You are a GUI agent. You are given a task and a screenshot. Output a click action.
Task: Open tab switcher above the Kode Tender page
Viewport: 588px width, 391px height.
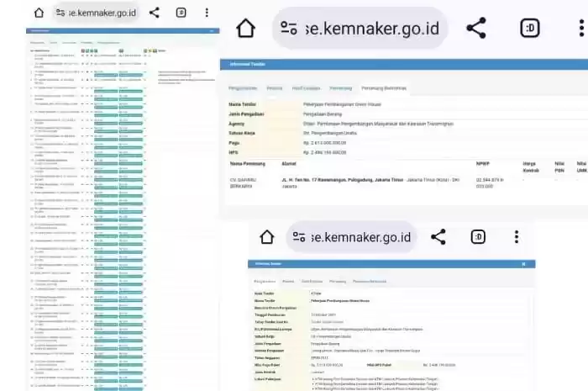point(477,237)
